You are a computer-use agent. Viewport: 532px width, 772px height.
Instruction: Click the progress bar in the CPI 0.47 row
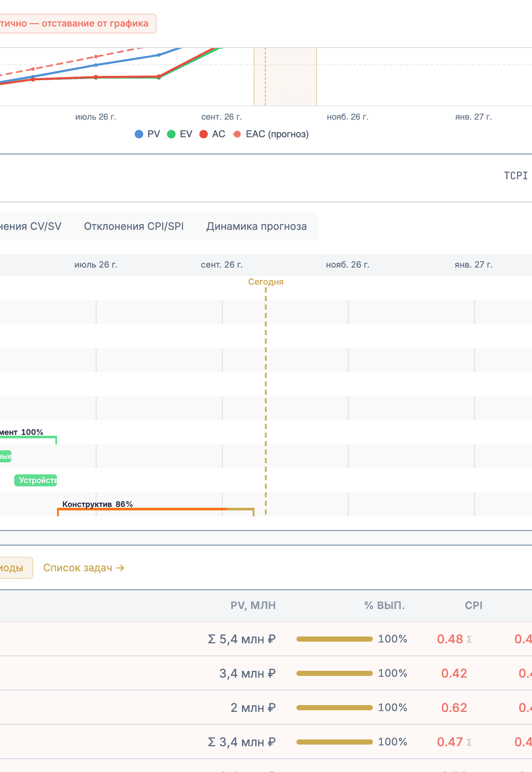tap(335, 742)
